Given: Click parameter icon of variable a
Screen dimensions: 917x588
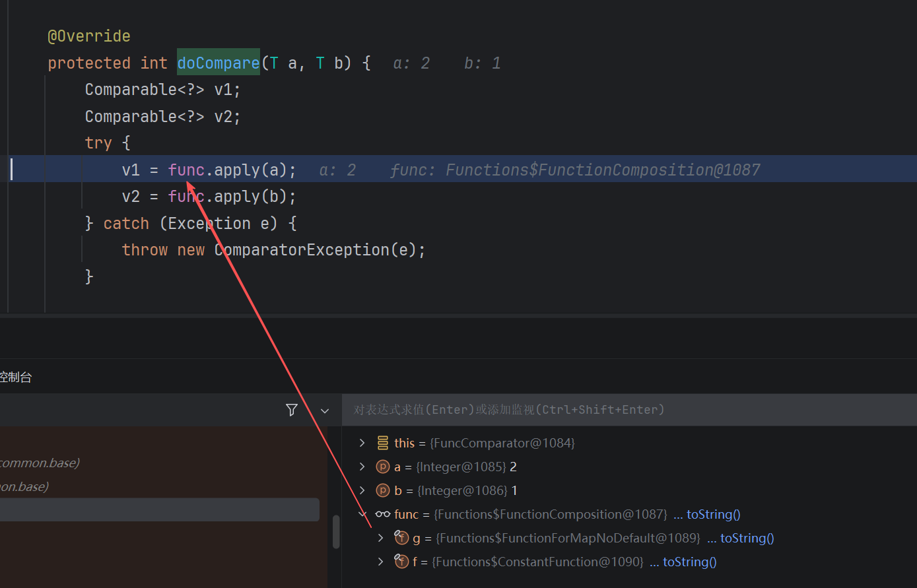Looking at the screenshot, I should (383, 467).
